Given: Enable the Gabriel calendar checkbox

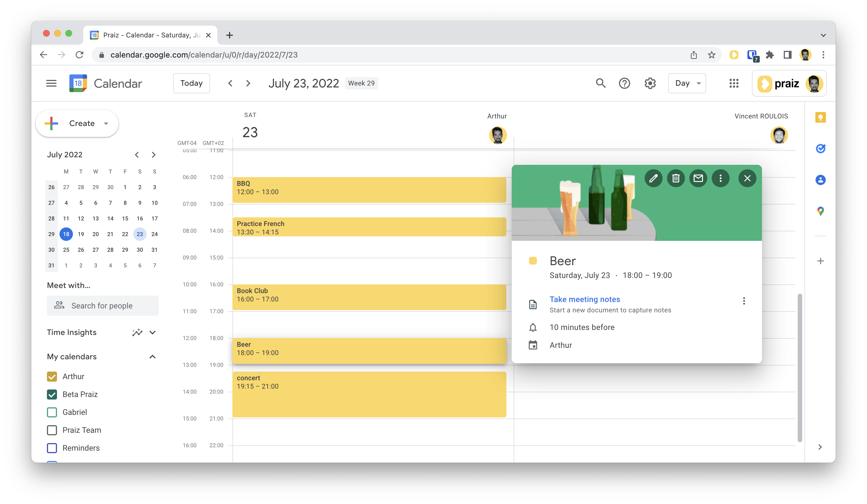Looking at the screenshot, I should coord(52,412).
